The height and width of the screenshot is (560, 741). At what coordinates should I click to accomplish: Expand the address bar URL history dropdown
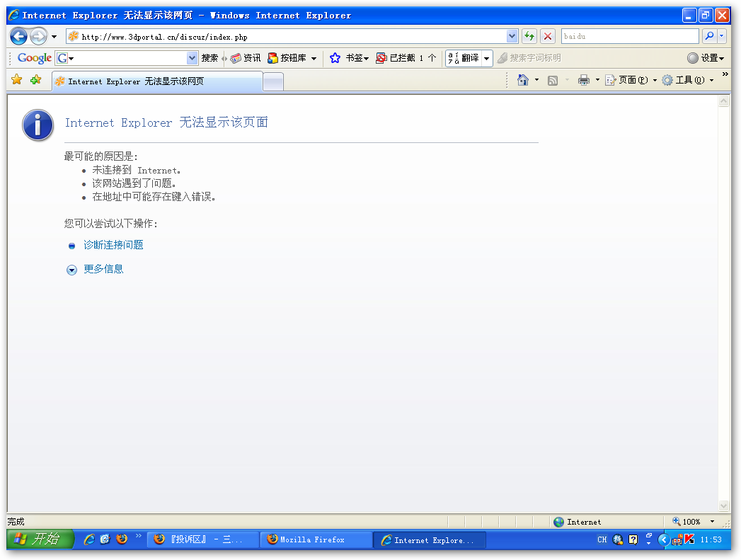(512, 36)
